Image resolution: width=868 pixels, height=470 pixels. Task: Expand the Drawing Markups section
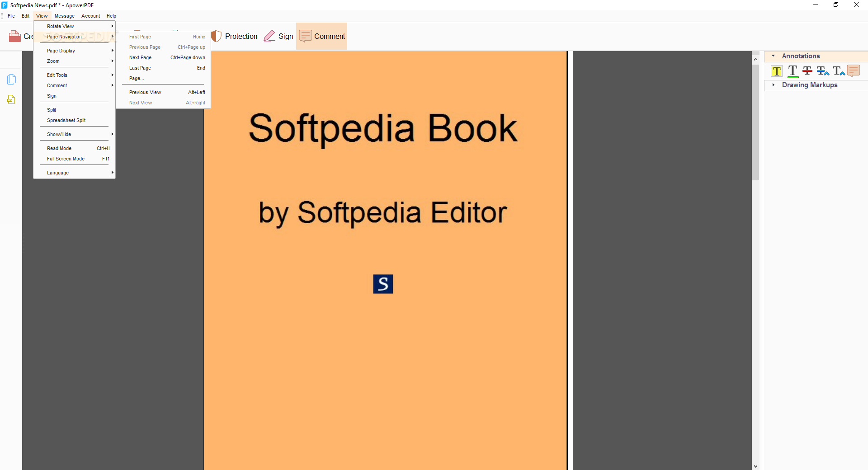click(773, 85)
